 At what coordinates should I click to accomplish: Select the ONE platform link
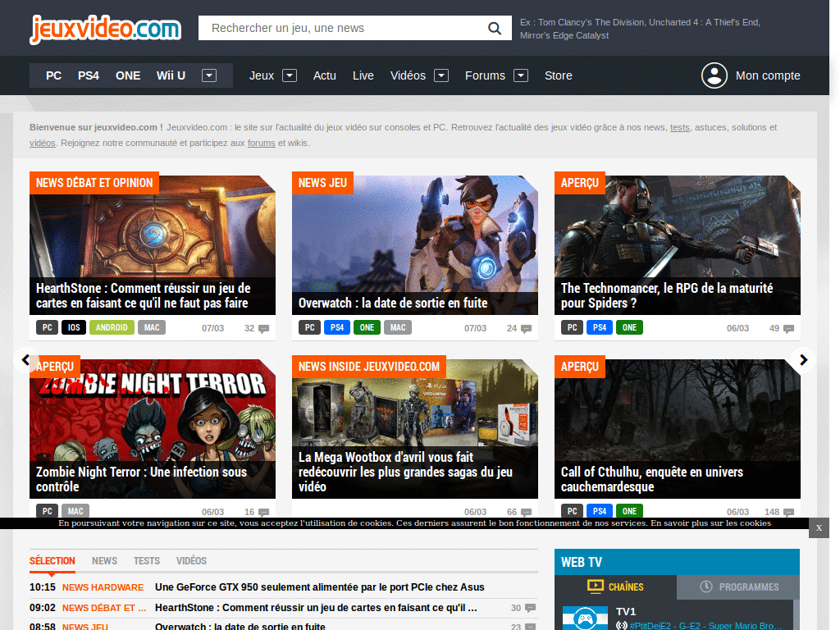(128, 75)
